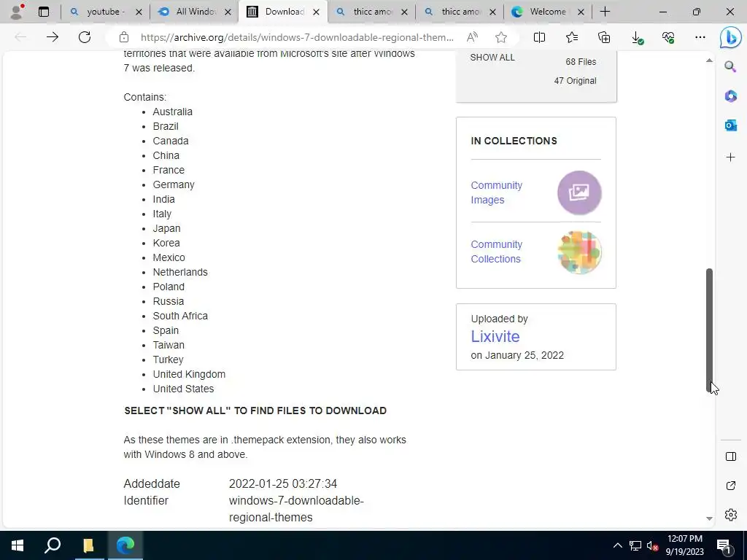The image size is (747, 560).
Task: Open the network status tray icon
Action: click(x=635, y=545)
